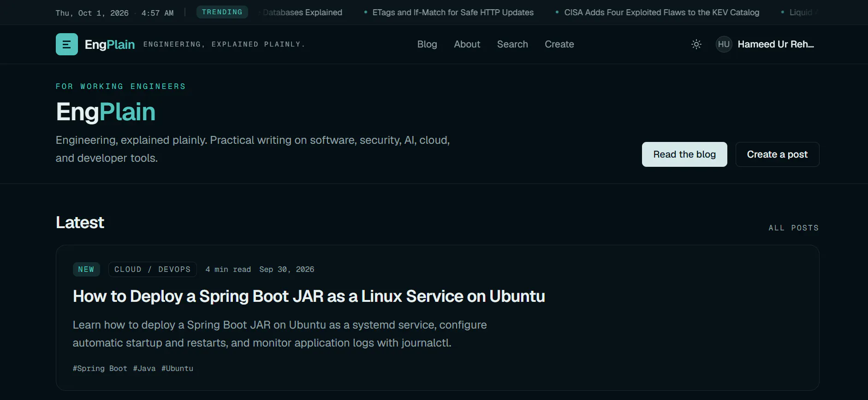Click the EngPlain header brand name
Viewport: 868px width, 400px height.
pyautogui.click(x=110, y=44)
